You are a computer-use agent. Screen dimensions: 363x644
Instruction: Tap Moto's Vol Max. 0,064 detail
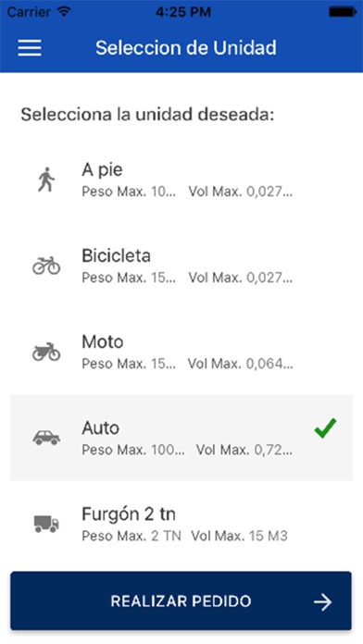[241, 364]
